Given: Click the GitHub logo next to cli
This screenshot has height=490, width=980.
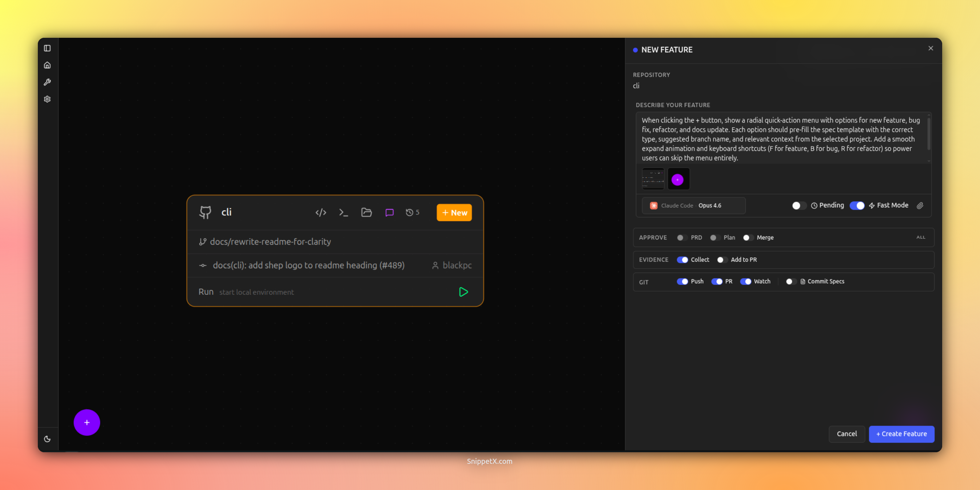Looking at the screenshot, I should pos(205,212).
